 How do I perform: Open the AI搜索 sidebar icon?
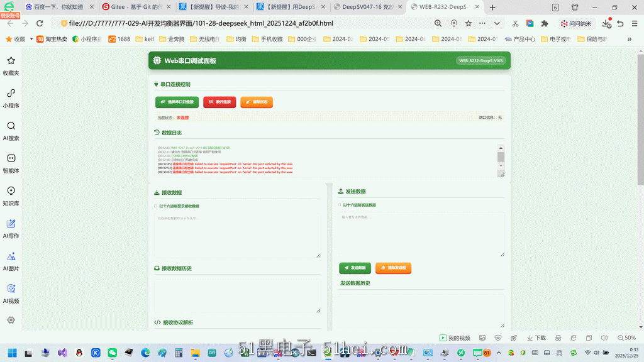[11, 131]
